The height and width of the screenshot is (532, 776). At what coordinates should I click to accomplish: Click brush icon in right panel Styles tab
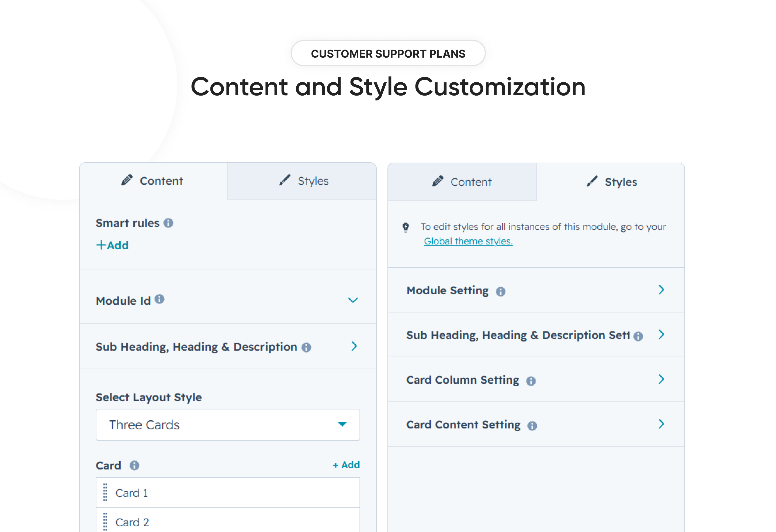pyautogui.click(x=592, y=181)
